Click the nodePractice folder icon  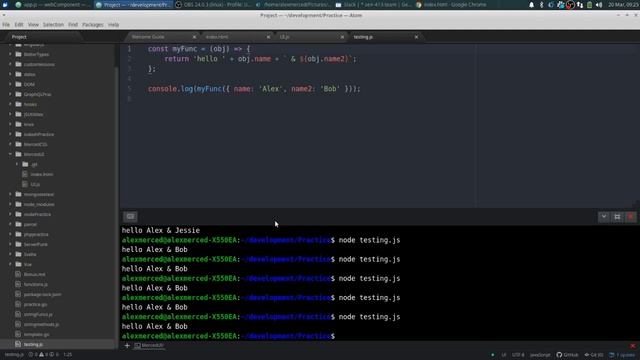point(18,214)
